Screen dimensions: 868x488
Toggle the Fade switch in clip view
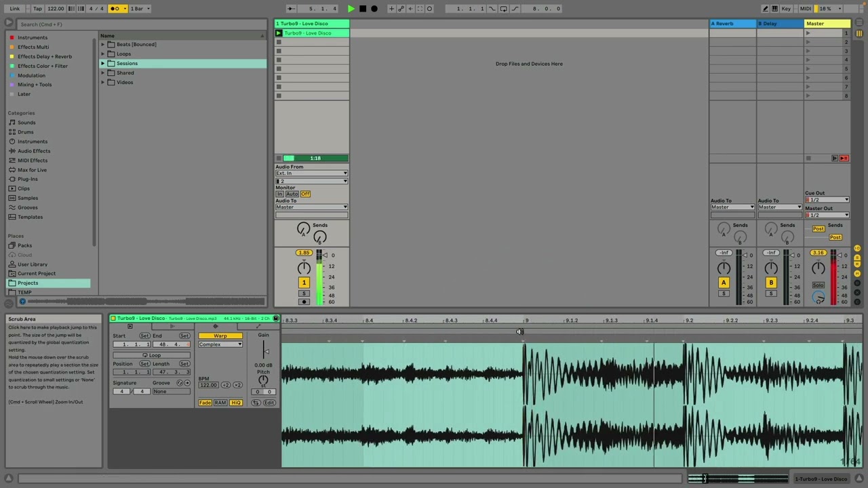(205, 403)
